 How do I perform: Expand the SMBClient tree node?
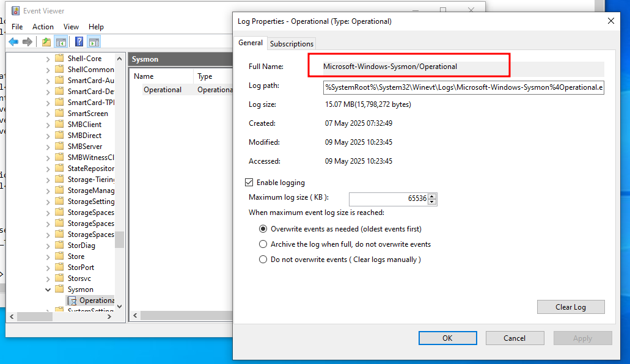(48, 125)
